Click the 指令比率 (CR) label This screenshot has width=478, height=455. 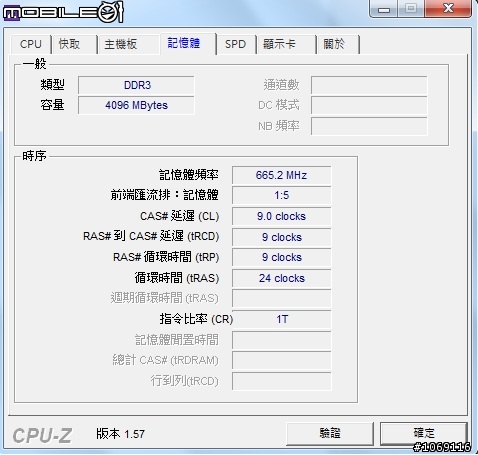tap(196, 319)
